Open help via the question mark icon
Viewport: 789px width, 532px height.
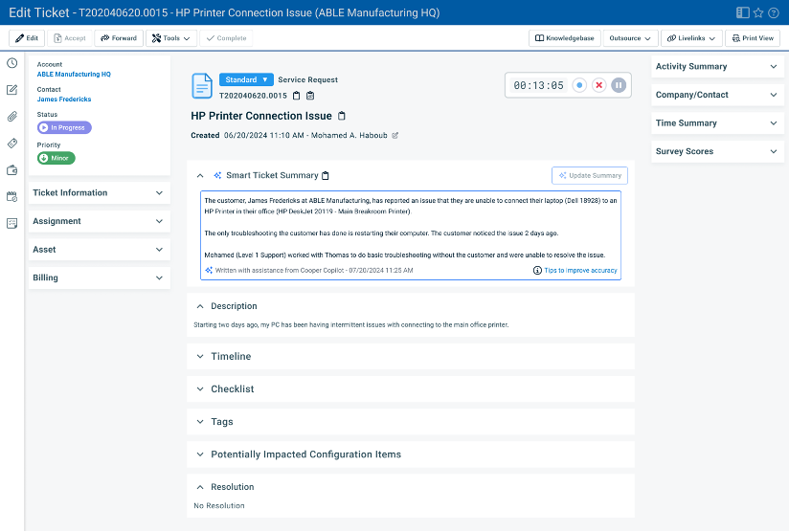(x=773, y=12)
